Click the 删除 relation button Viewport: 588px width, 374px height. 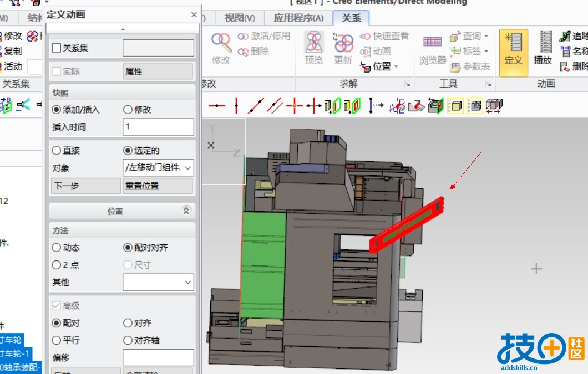coord(254,51)
